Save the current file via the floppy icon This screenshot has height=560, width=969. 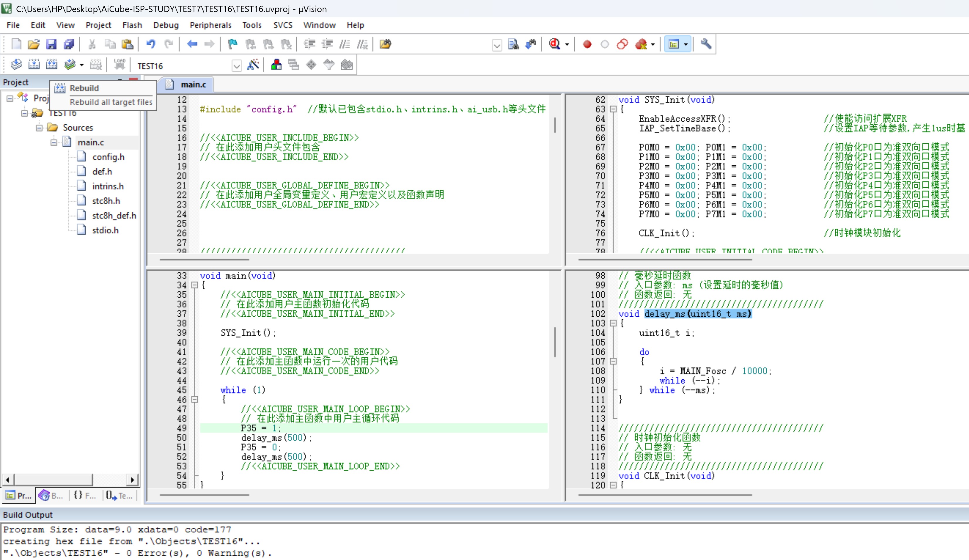[51, 44]
